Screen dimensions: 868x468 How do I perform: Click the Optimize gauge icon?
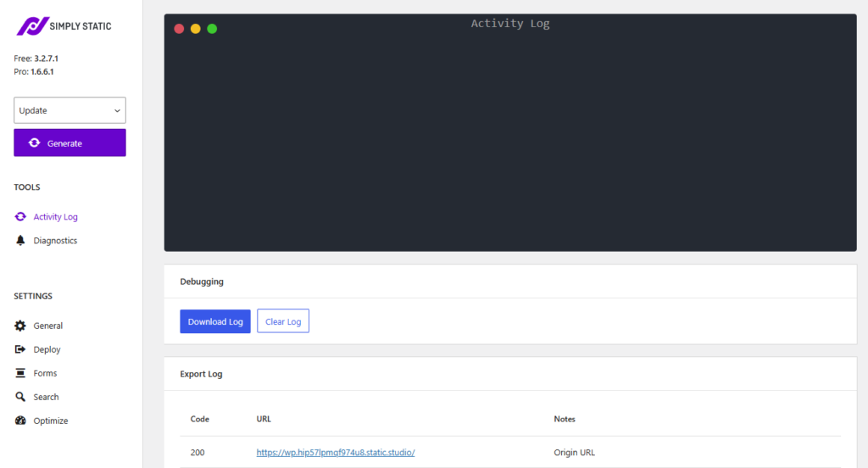[20, 421]
